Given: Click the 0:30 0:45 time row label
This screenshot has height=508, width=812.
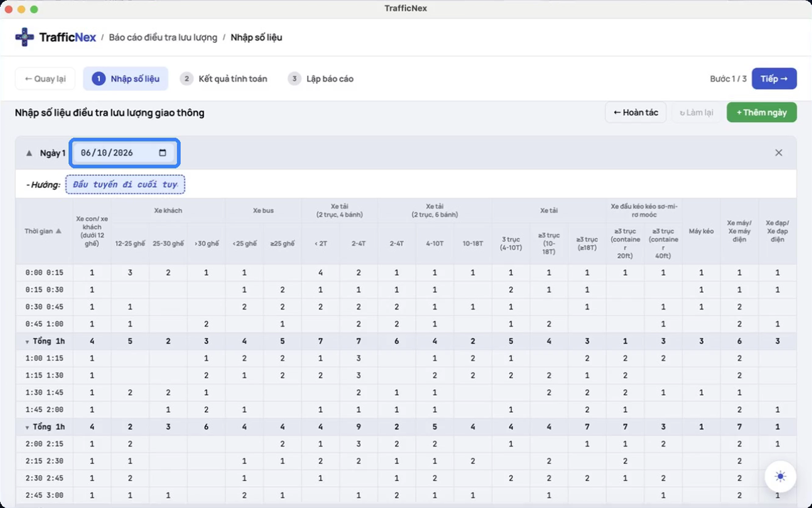Looking at the screenshot, I should click(45, 307).
